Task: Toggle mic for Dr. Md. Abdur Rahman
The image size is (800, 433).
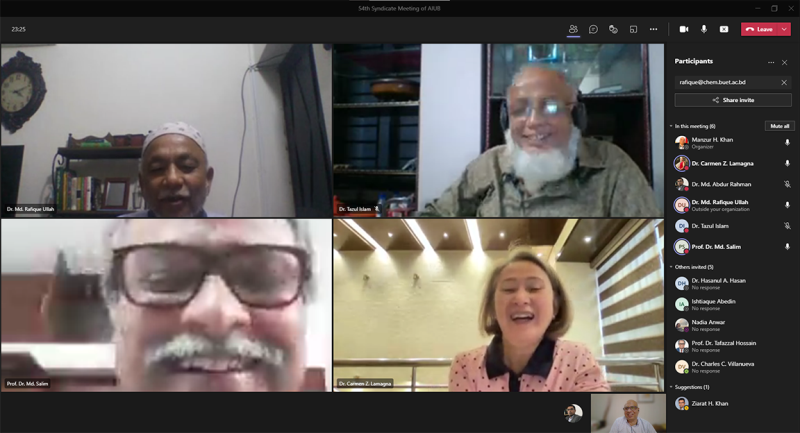Action: click(x=787, y=184)
